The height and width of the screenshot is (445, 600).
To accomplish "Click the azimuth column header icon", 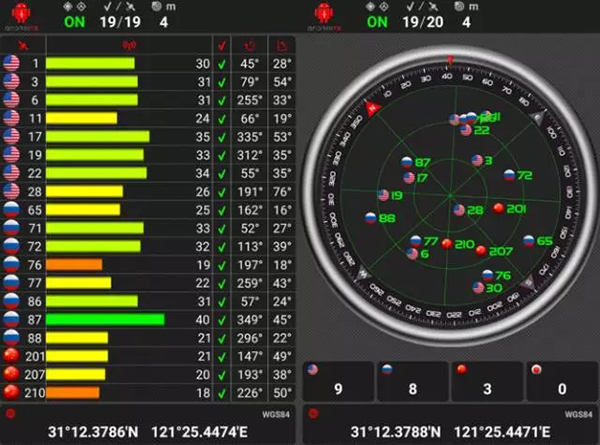I will 251,45.
